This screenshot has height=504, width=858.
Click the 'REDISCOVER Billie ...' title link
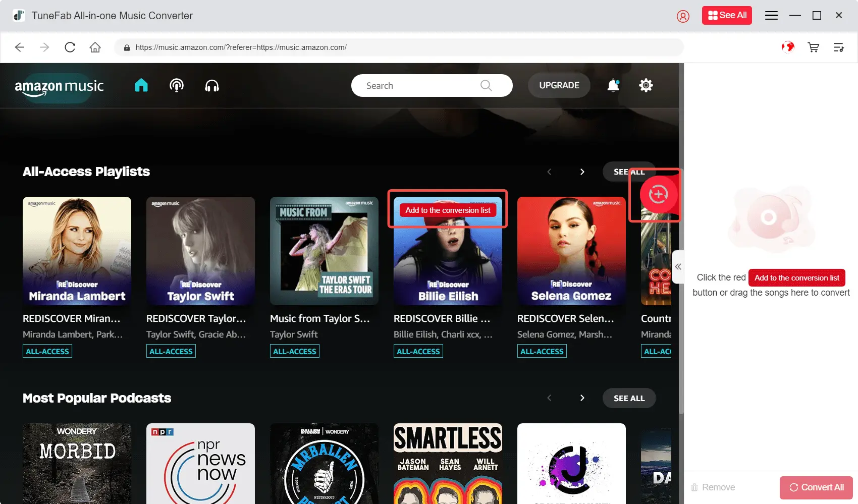point(442,318)
